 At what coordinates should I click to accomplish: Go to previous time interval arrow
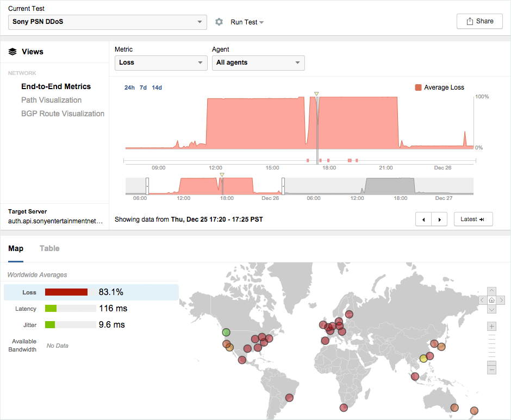[423, 220]
